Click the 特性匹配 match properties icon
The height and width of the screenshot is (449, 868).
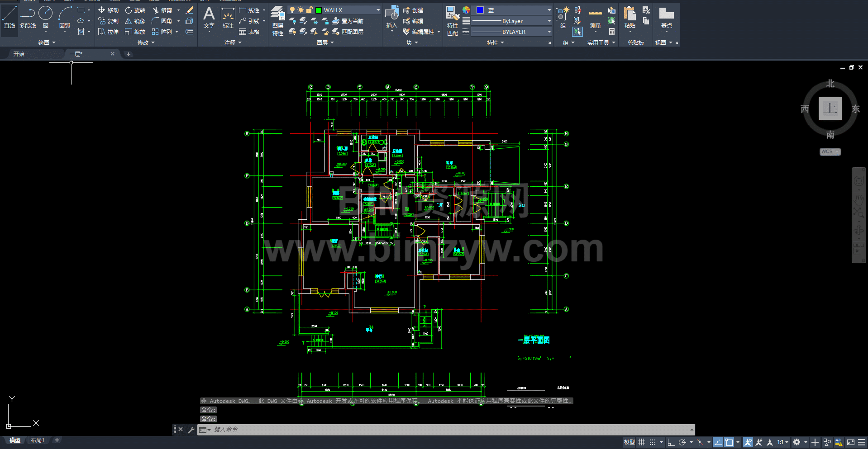pyautogui.click(x=452, y=21)
